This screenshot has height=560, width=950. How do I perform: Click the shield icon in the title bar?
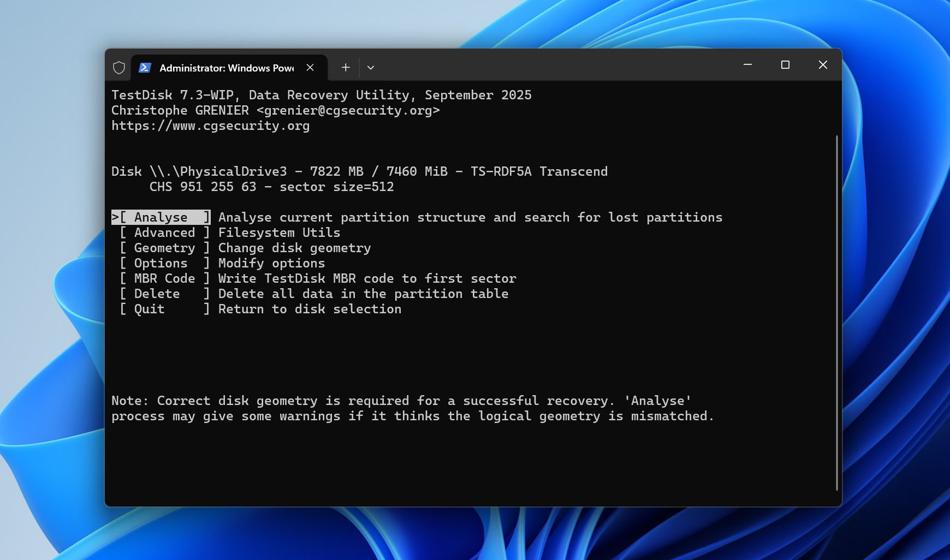119,68
